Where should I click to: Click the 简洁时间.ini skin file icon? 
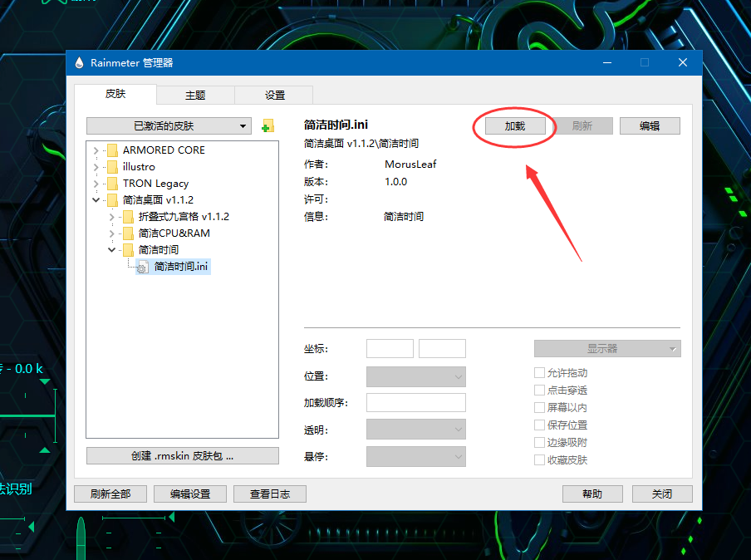click(142, 268)
